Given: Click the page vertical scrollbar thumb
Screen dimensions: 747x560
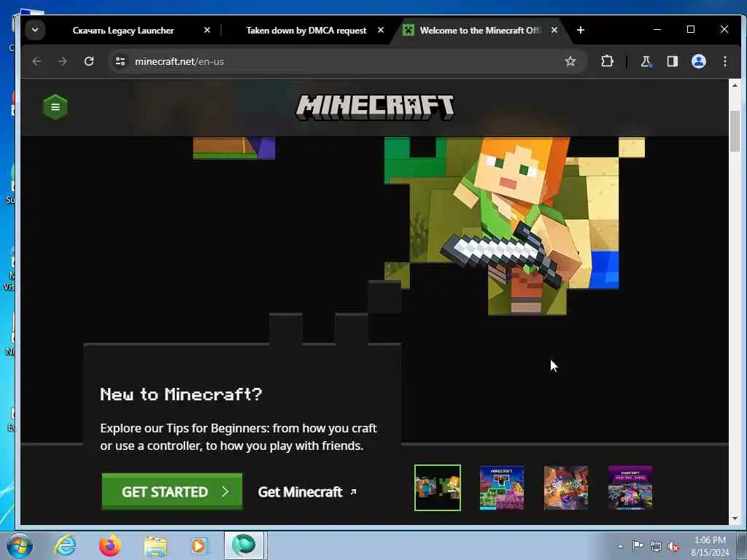Looking at the screenshot, I should (x=735, y=131).
